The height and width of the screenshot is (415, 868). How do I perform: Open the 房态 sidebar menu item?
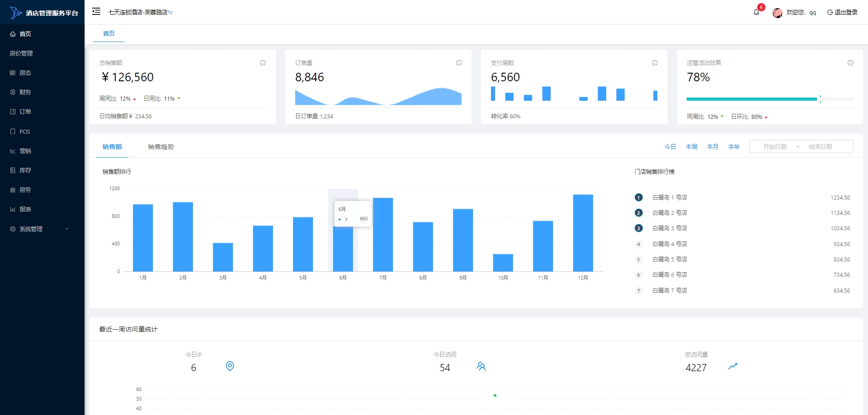pyautogui.click(x=25, y=73)
